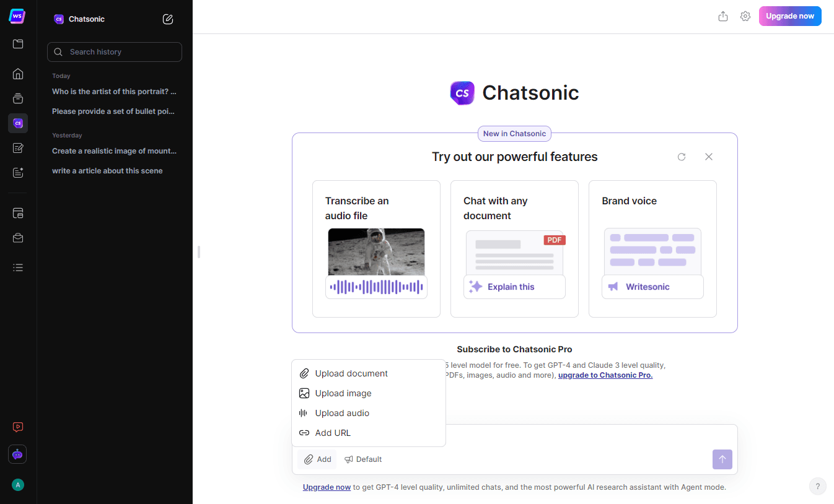The width and height of the screenshot is (834, 504).
Task: Open the Default brand voice selector
Action: coord(363,459)
